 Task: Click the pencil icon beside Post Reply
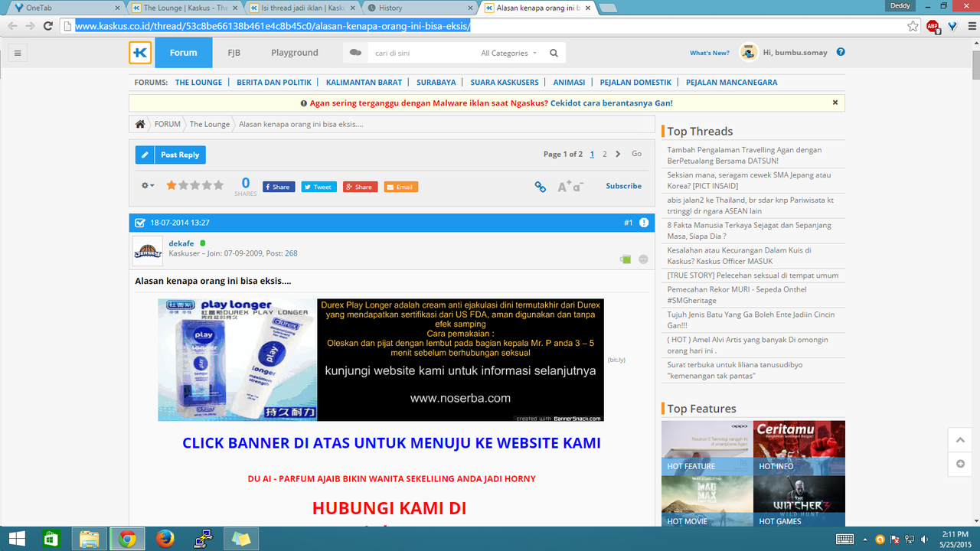pos(145,155)
